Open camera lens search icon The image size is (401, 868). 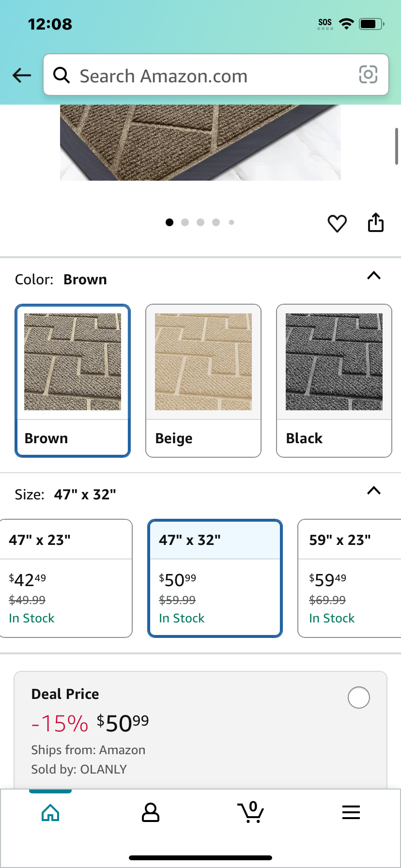pos(368,75)
